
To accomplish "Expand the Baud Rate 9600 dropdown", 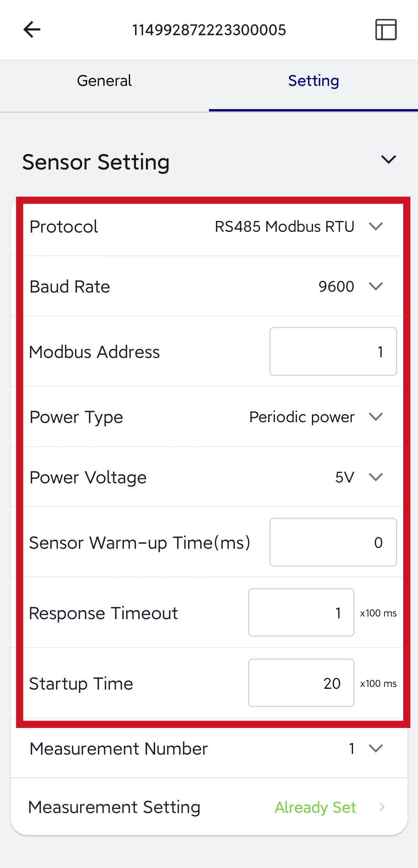I will click(x=350, y=287).
